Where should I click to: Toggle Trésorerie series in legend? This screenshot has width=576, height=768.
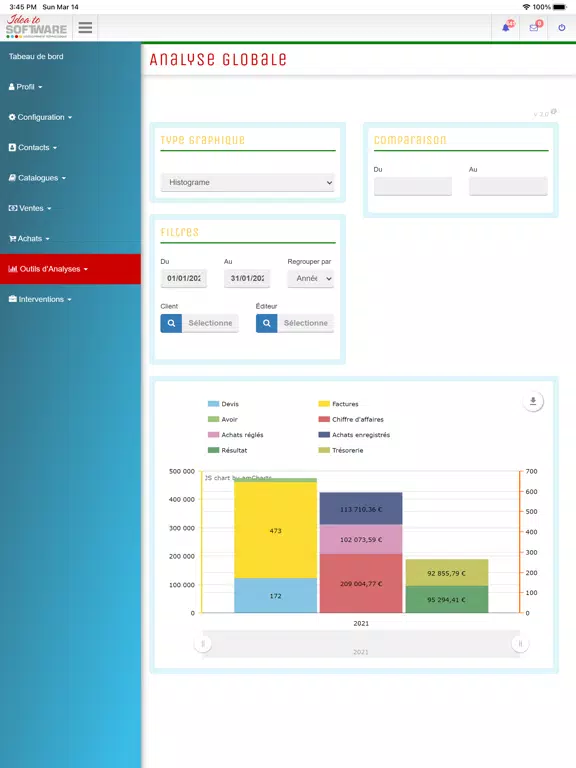coord(341,450)
